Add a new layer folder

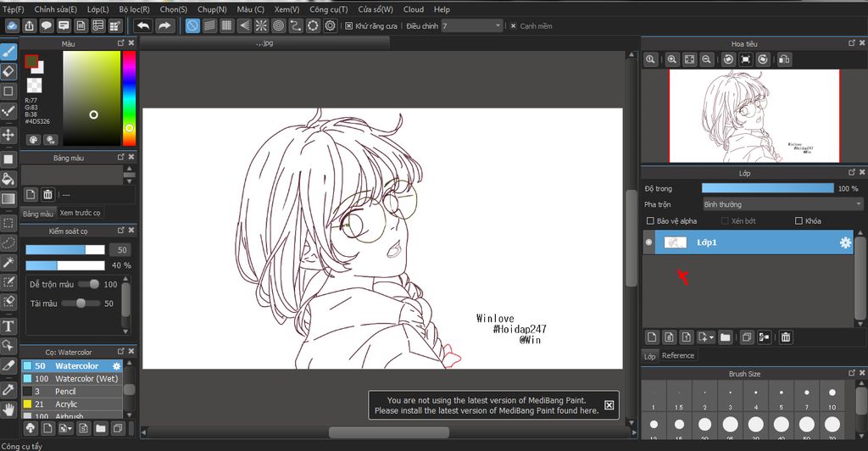(x=726, y=337)
